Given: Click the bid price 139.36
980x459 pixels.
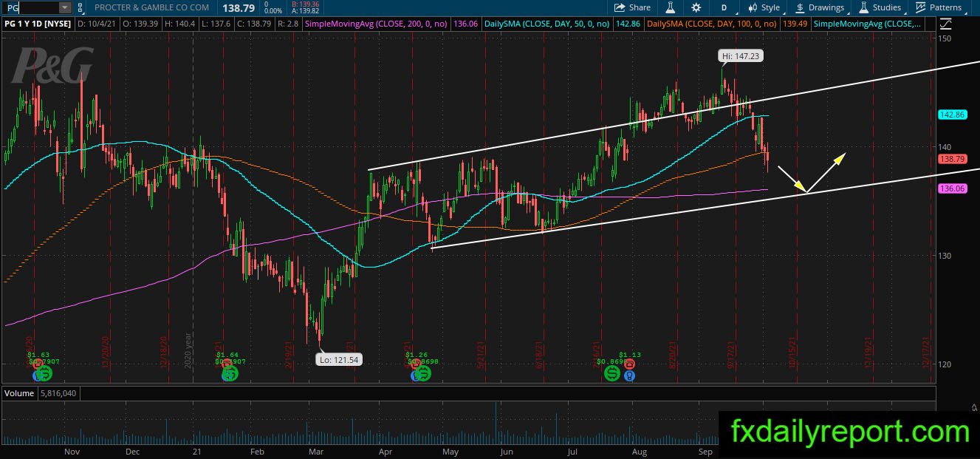Looking at the screenshot, I should point(304,4).
